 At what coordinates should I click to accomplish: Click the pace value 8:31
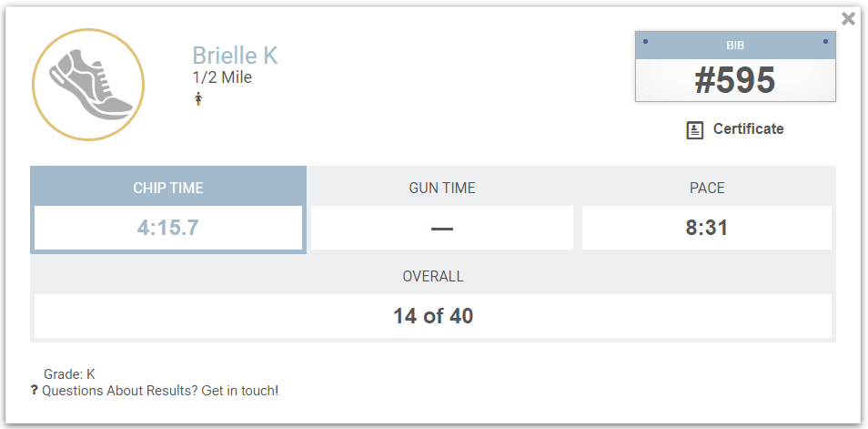pos(707,228)
